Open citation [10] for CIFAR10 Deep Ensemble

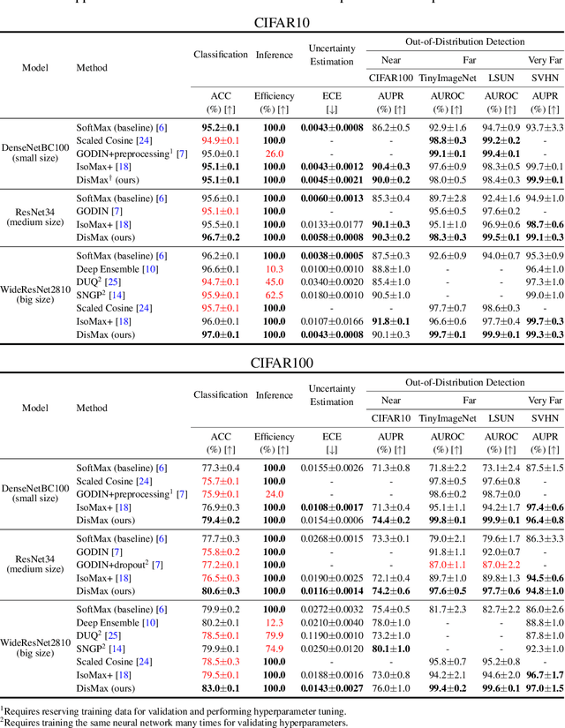pos(151,268)
